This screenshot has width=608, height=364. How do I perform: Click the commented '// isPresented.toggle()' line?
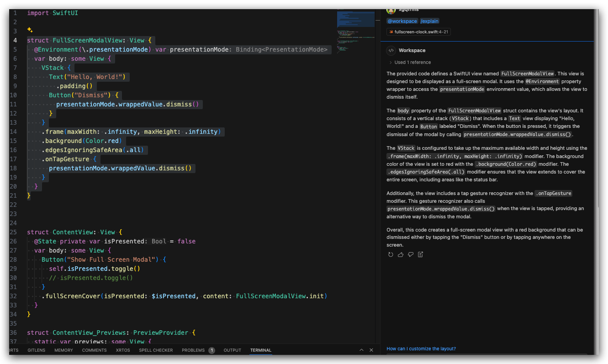coord(91,278)
